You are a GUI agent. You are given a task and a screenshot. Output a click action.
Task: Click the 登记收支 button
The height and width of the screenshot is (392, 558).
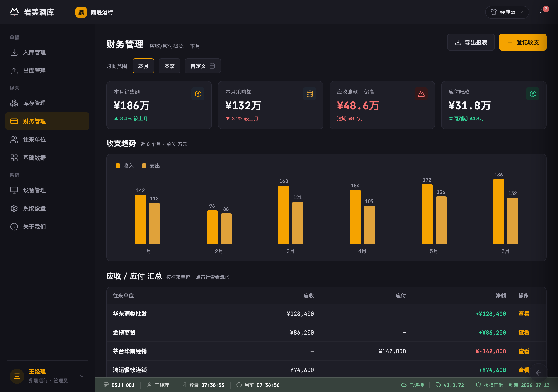523,42
